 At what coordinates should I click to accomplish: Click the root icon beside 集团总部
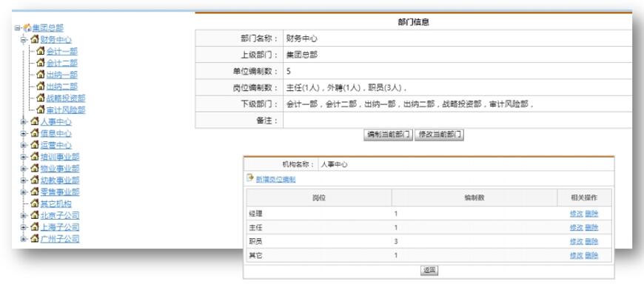click(x=27, y=28)
